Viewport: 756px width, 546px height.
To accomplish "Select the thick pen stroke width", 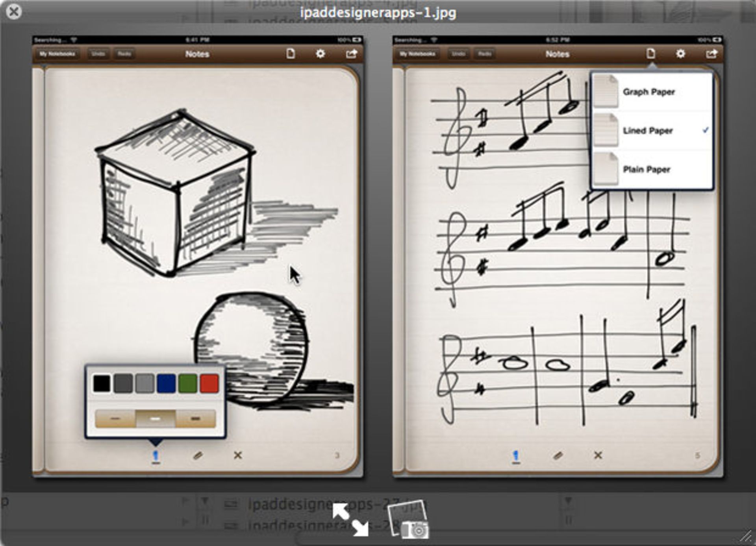I will [x=196, y=418].
